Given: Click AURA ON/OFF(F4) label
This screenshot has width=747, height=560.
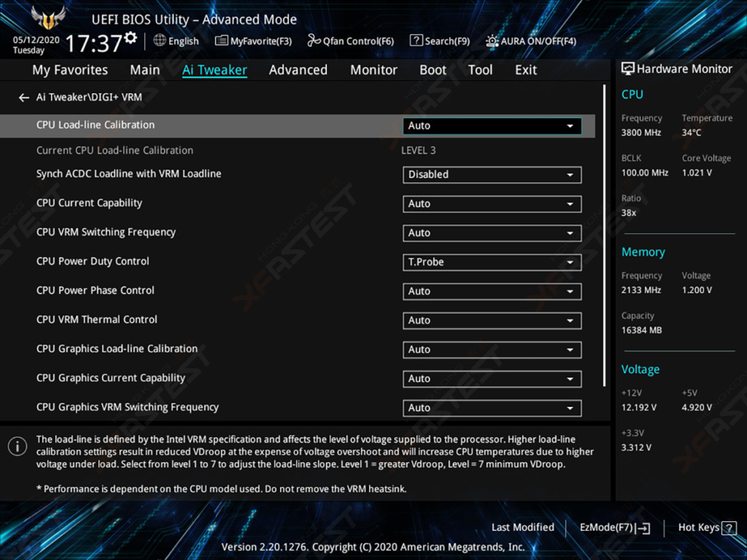Looking at the screenshot, I should coord(538,42).
